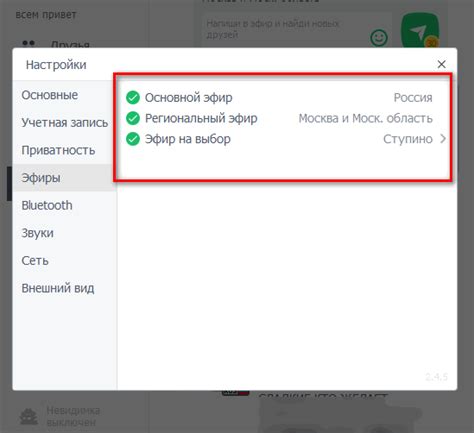Open the Ступино broadcast selection
The width and height of the screenshot is (474, 433).
coord(408,139)
